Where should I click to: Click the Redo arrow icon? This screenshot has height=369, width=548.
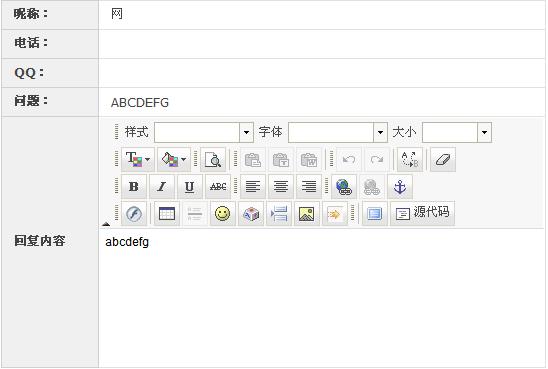[x=377, y=160]
